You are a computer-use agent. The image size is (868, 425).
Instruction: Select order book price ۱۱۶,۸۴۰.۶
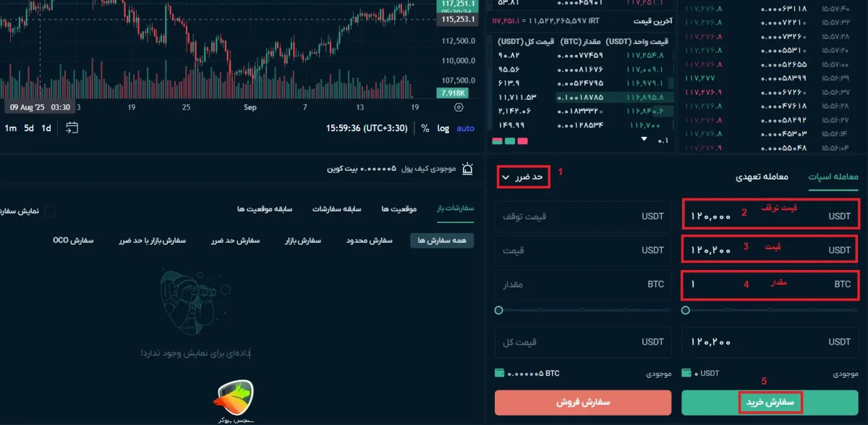644,111
